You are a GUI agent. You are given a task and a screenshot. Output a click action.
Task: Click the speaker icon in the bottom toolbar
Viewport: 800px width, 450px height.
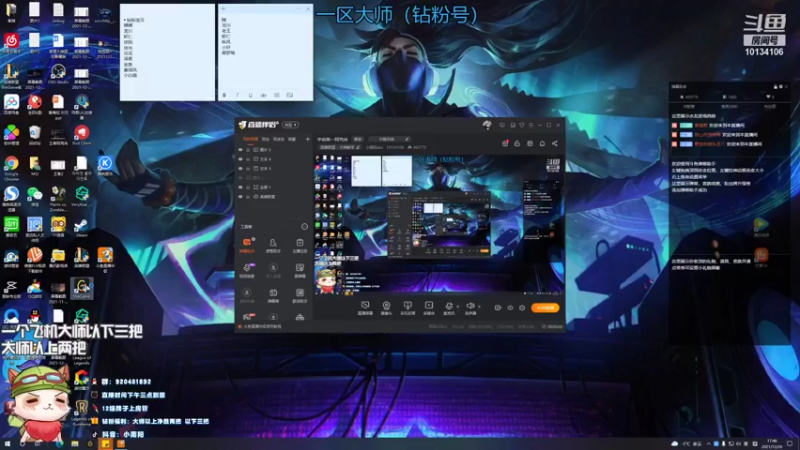[470, 307]
